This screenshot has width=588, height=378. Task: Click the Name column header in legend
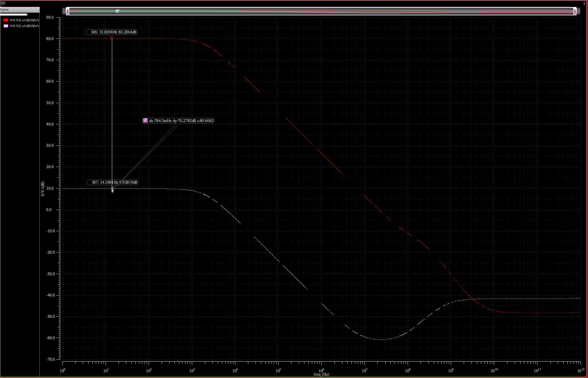(20, 10)
